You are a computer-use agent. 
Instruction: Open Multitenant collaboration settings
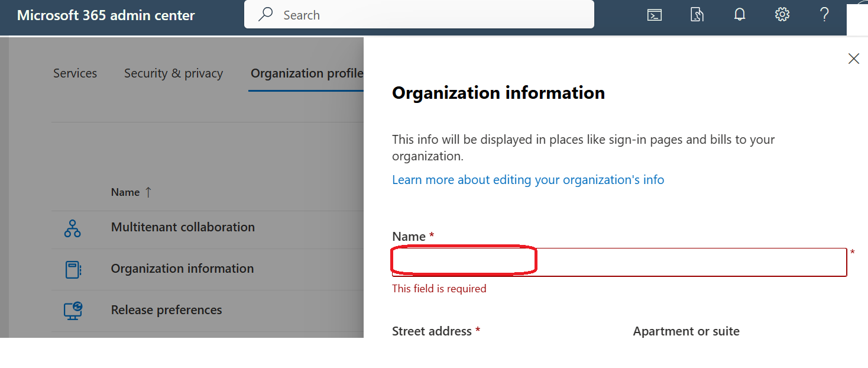183,228
